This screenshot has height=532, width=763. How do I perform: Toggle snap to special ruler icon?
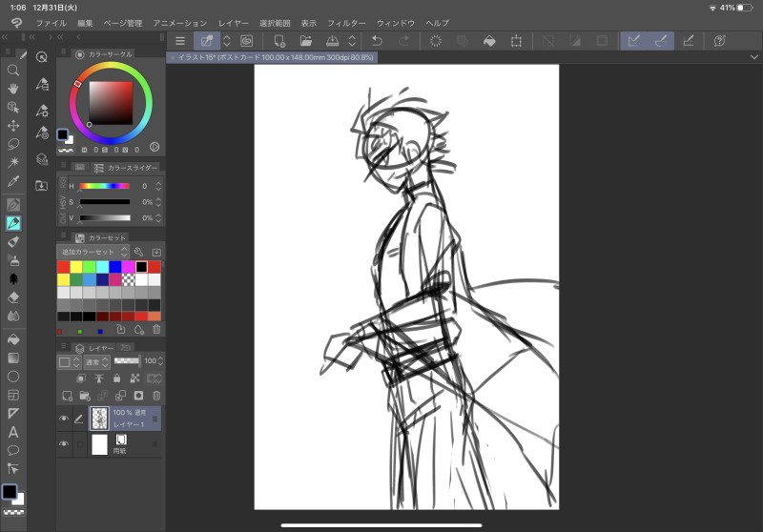tap(660, 41)
